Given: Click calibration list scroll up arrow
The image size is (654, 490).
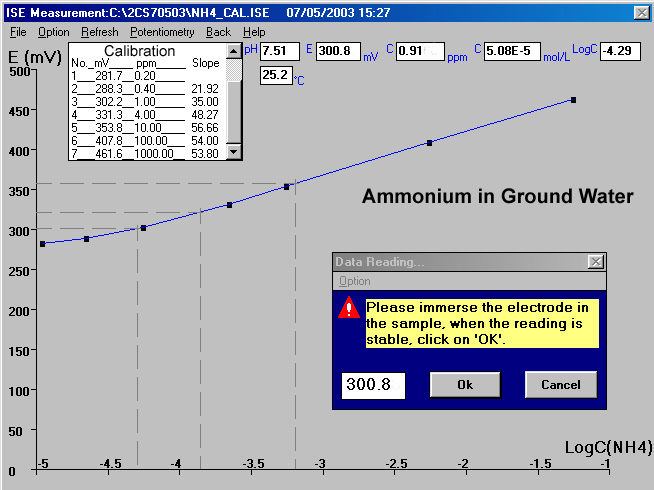Looking at the screenshot, I should (234, 51).
